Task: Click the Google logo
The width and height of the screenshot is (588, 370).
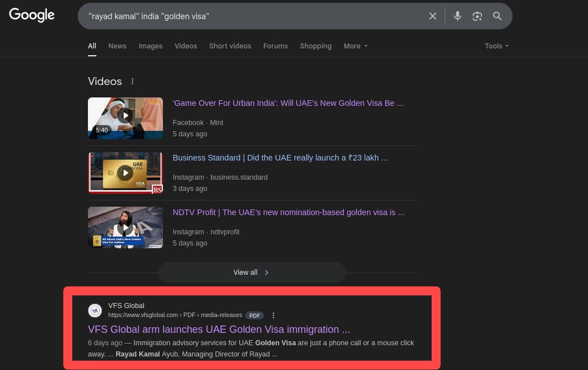Action: [32, 15]
